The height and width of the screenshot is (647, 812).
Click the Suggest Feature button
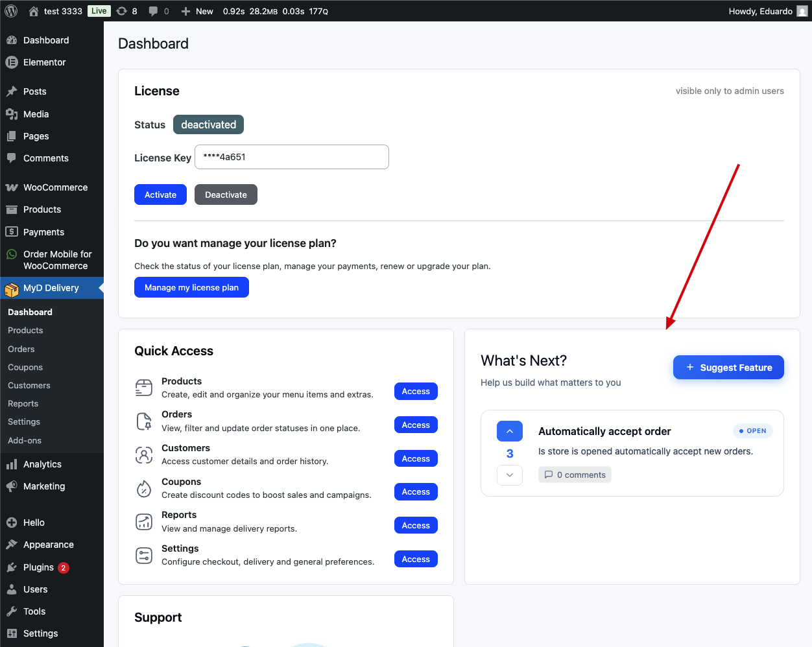(728, 367)
